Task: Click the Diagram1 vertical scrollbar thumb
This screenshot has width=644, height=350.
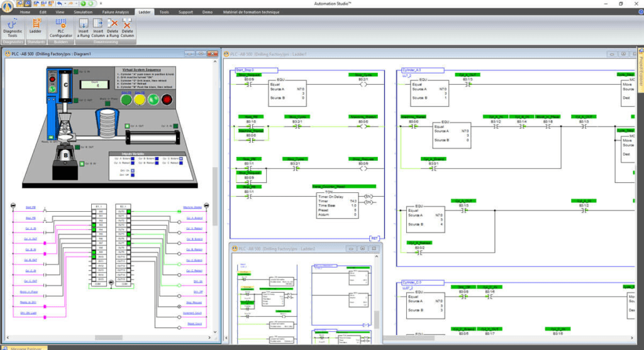Action: click(x=215, y=196)
